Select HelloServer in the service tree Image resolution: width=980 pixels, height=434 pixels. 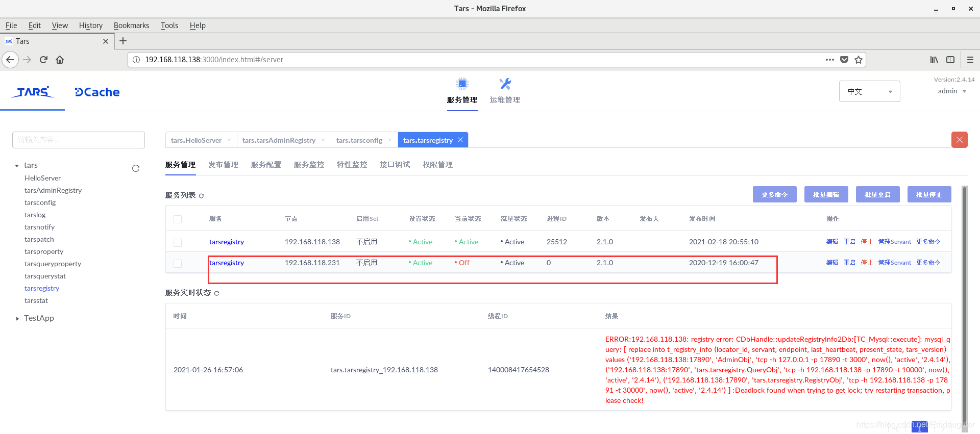[42, 178]
